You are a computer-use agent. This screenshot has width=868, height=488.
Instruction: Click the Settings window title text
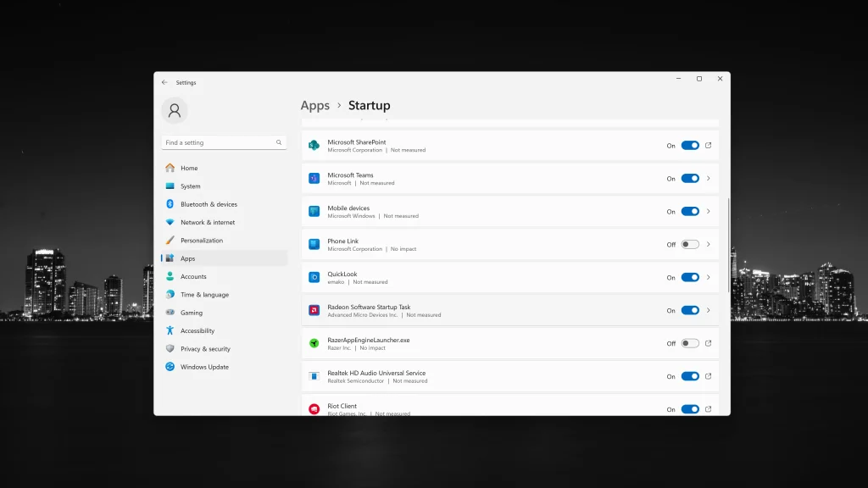pyautogui.click(x=186, y=82)
